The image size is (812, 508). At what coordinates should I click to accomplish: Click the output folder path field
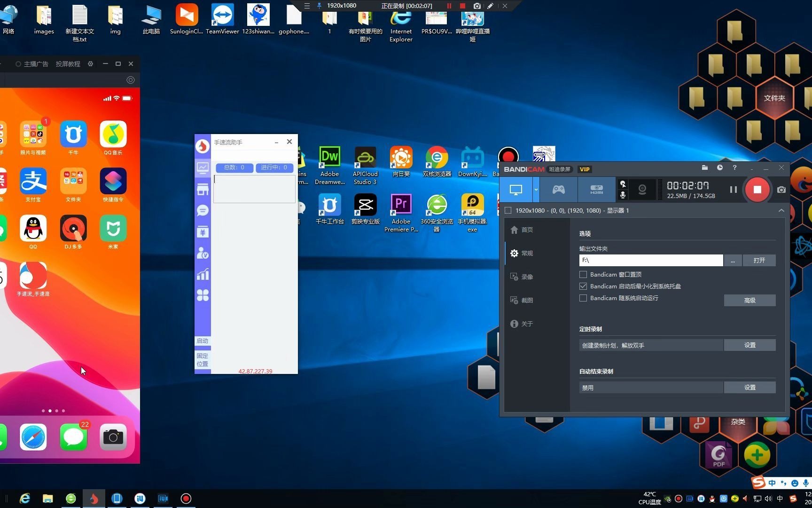click(x=651, y=260)
